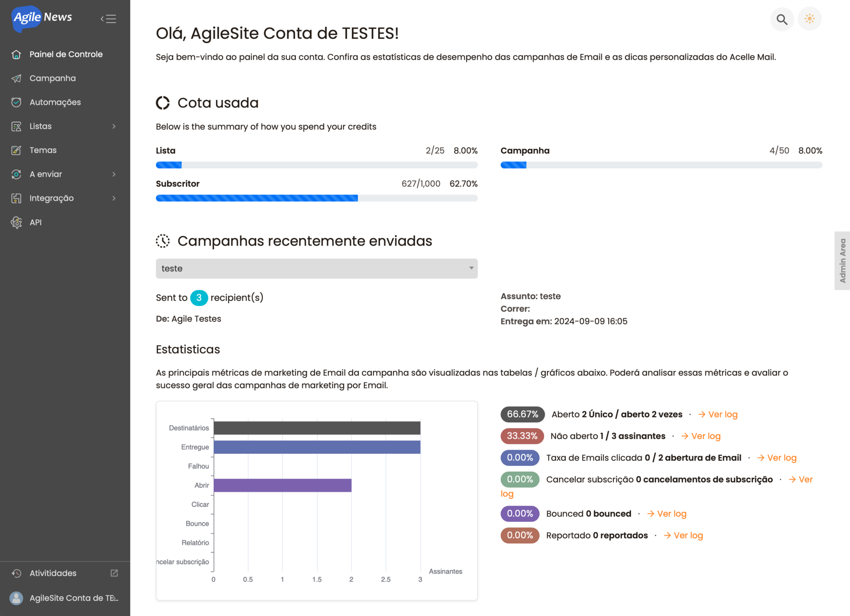Open the Admin Area side tab

[842, 261]
